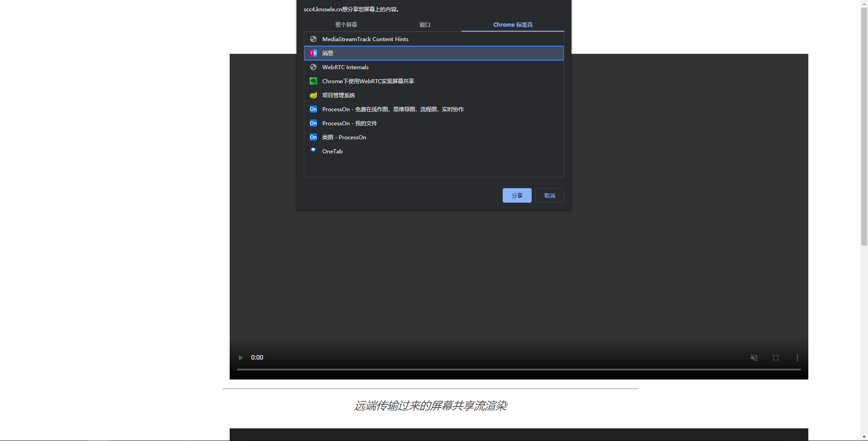Viewport: 868px width, 441px height.
Task: Click the 分享 button
Action: 517,195
